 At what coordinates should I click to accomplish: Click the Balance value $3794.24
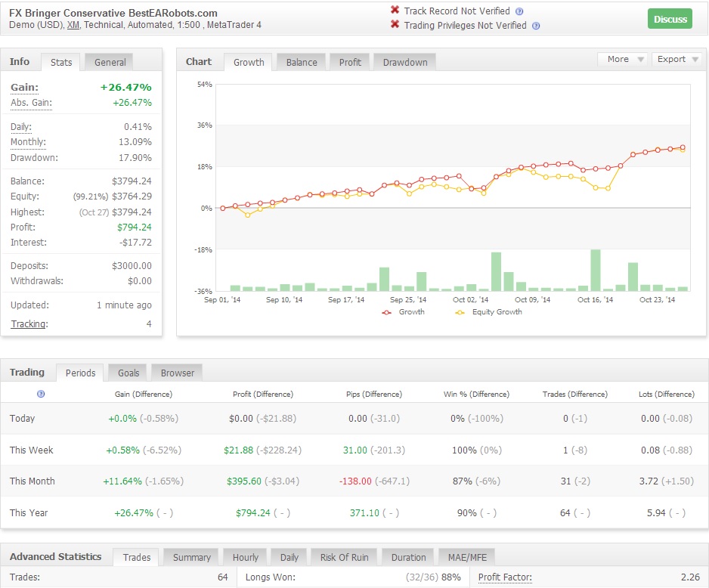(x=132, y=181)
